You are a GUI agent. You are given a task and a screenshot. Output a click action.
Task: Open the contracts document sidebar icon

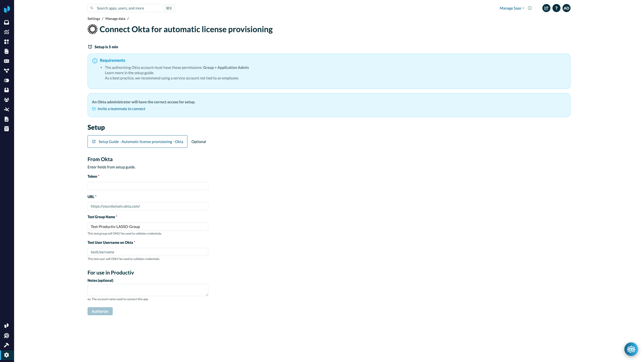[x=7, y=51]
